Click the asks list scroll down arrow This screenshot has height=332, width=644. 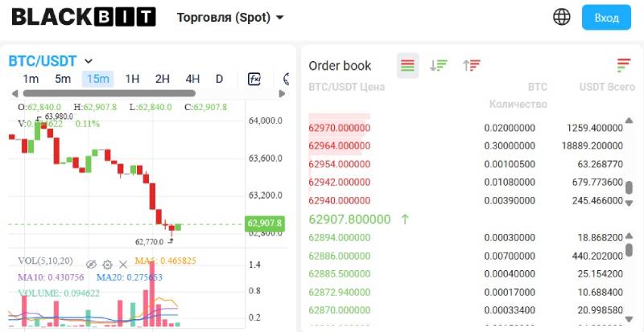[x=629, y=203]
